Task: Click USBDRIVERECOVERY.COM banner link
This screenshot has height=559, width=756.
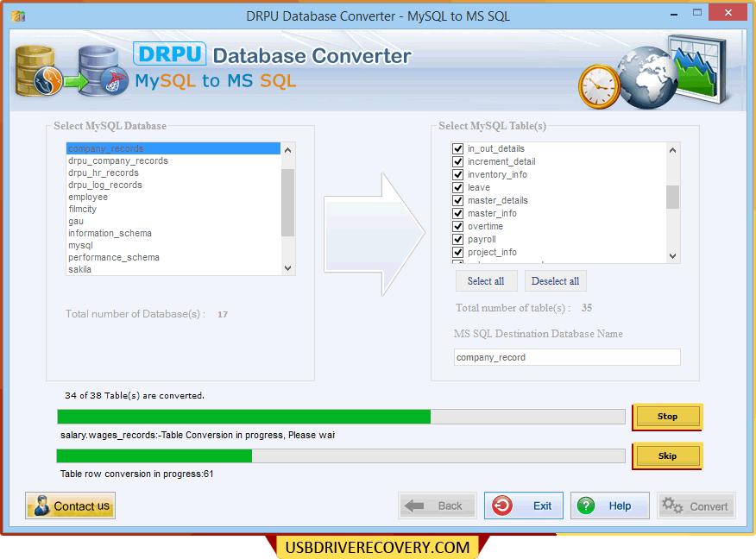Action: coord(377,548)
